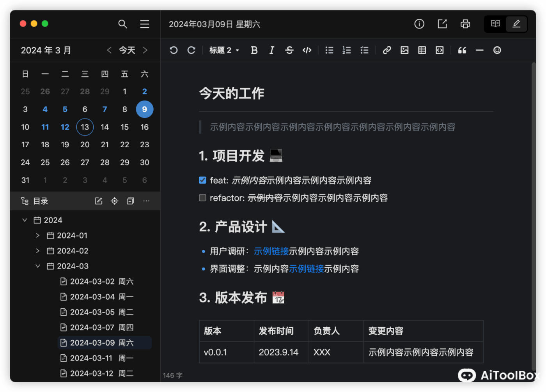Open search with the magnifier icon

[122, 24]
